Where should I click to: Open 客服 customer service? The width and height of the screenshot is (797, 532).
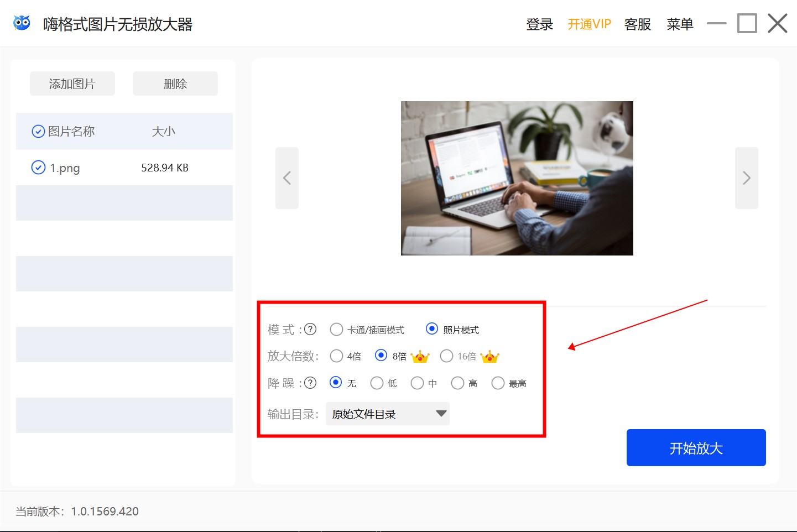pyautogui.click(x=637, y=24)
